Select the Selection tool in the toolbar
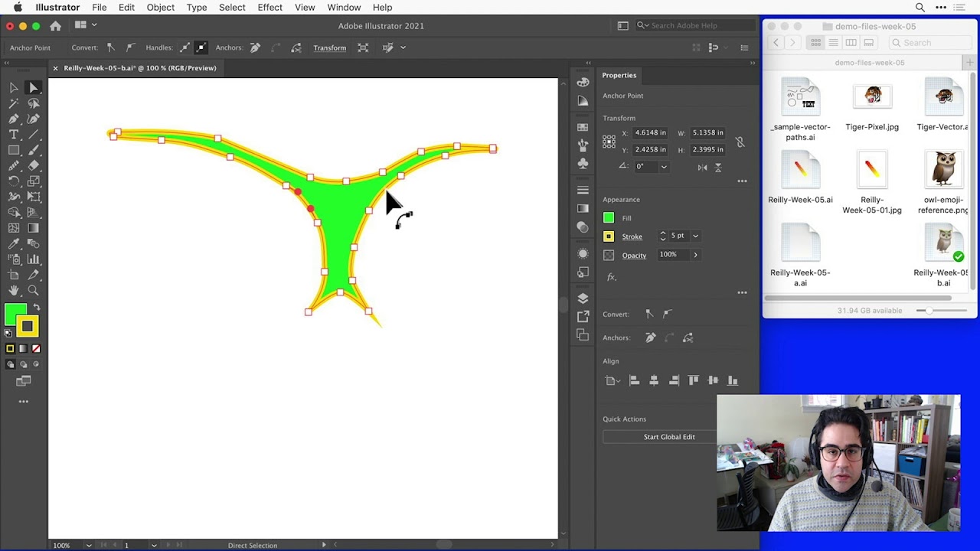This screenshot has width=980, height=551. 14,87
